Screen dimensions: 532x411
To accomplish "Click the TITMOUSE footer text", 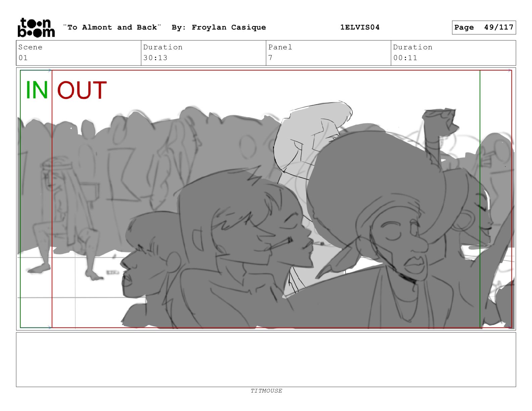I will pos(266,391).
